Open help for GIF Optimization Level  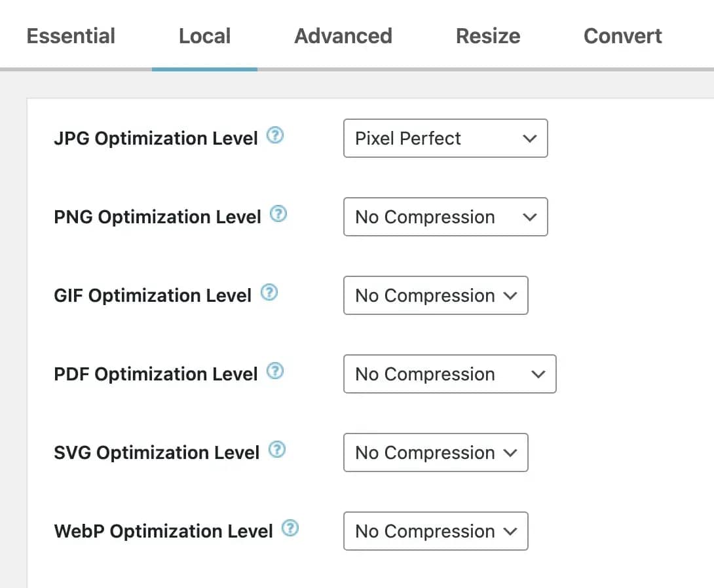click(269, 293)
